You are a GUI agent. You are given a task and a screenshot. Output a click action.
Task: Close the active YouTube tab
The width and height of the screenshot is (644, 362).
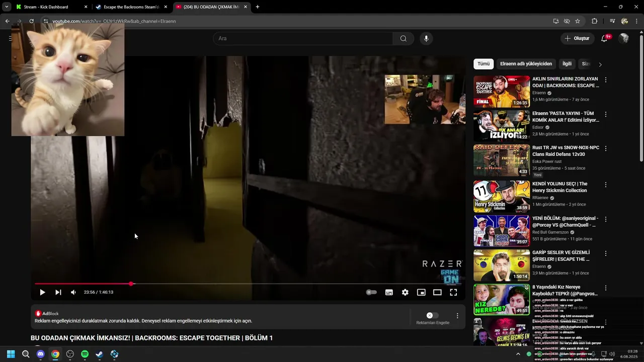[x=246, y=7]
